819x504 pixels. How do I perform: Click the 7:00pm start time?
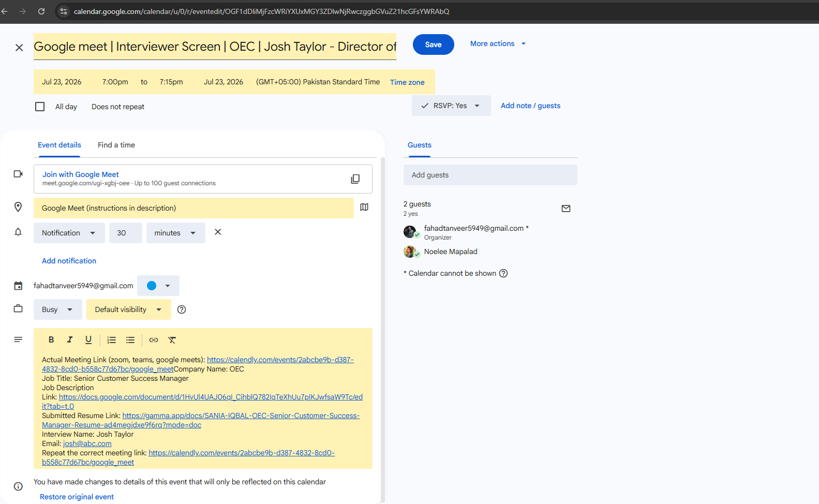pyautogui.click(x=115, y=82)
